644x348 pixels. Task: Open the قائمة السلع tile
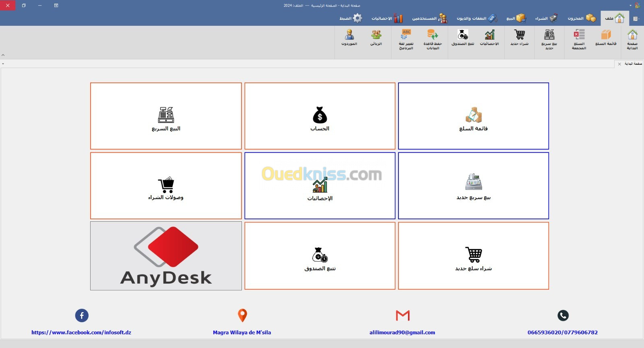[473, 116]
